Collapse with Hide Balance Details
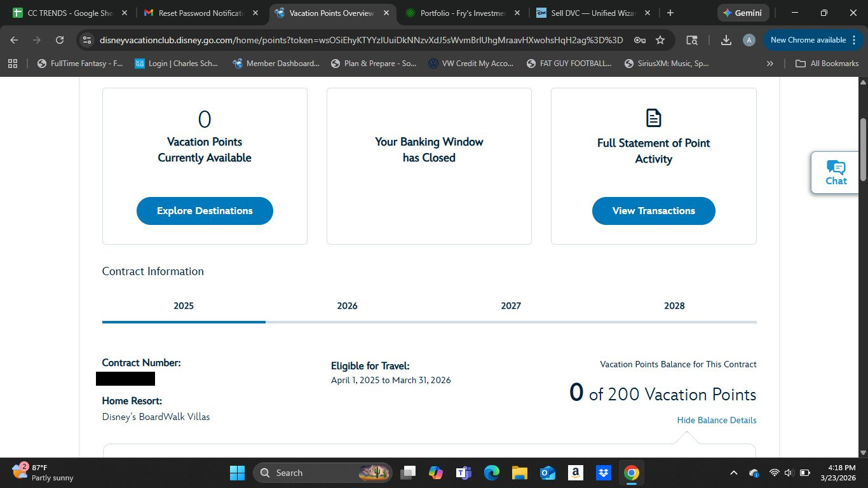 (x=716, y=420)
